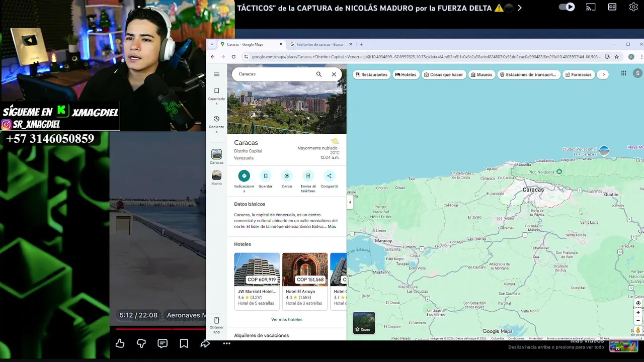Viewport: 644px width, 362px height.
Task: Click the browser address bar URL
Action: coord(426,57)
